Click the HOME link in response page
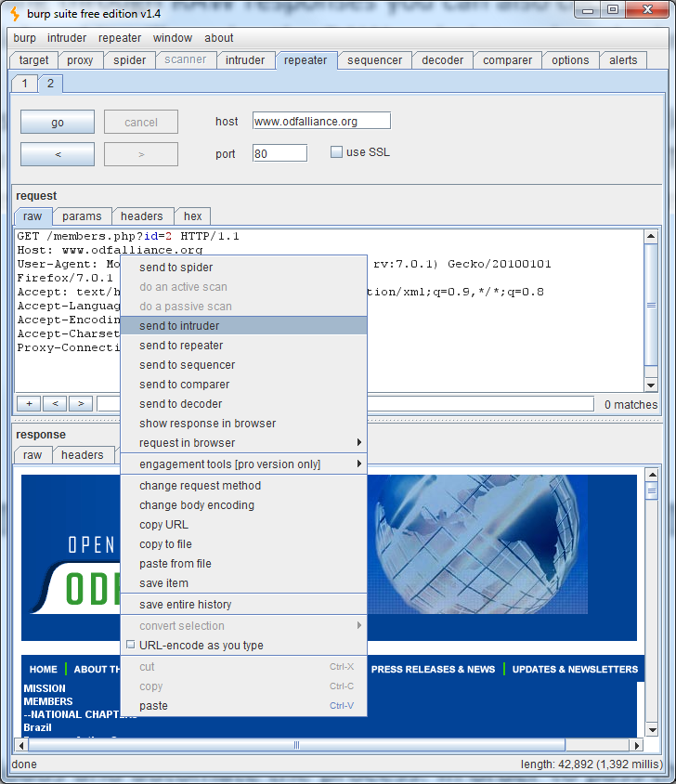The width and height of the screenshot is (676, 784). (x=44, y=669)
